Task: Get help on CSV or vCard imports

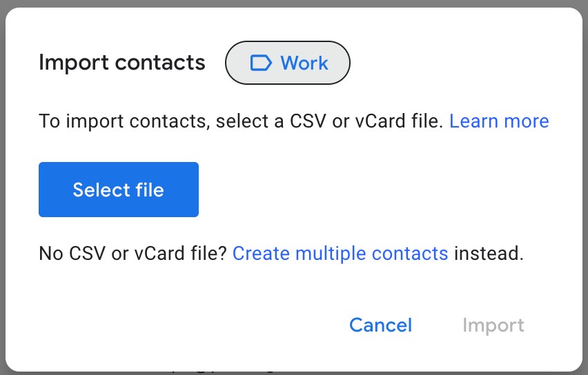Action: pos(499,121)
